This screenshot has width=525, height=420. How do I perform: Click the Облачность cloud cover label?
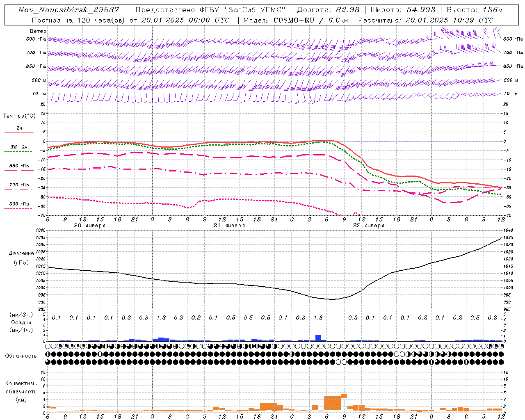21,356
